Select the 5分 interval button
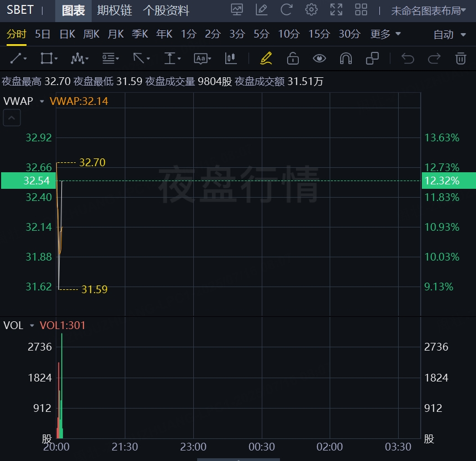The width and height of the screenshot is (476, 461). pyautogui.click(x=261, y=34)
